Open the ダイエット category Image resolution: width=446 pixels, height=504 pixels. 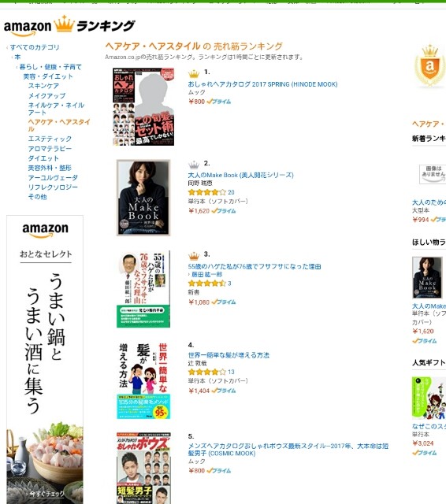click(43, 158)
